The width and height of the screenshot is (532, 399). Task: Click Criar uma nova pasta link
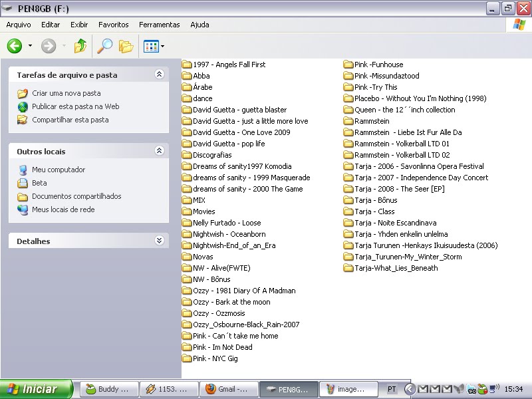pos(66,93)
